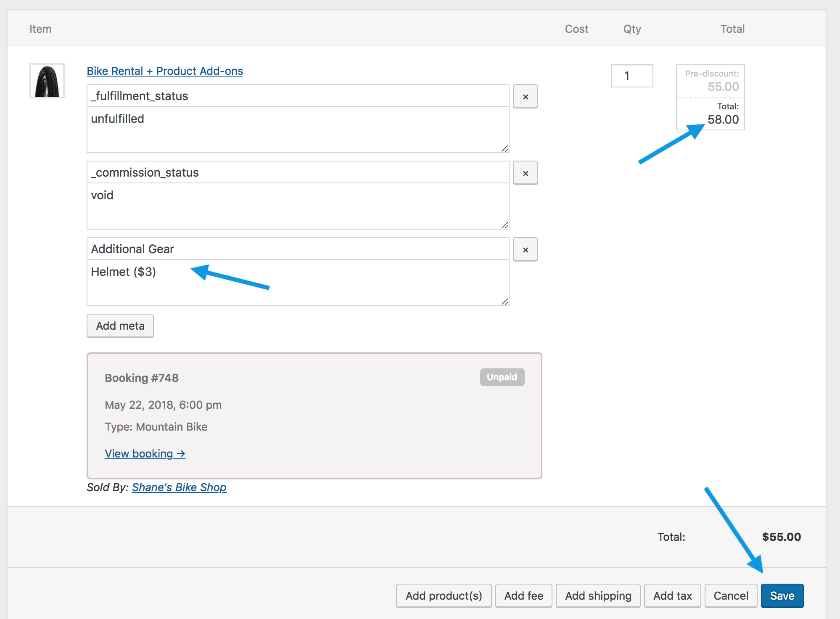Remove the _commission_status meta field

[525, 173]
